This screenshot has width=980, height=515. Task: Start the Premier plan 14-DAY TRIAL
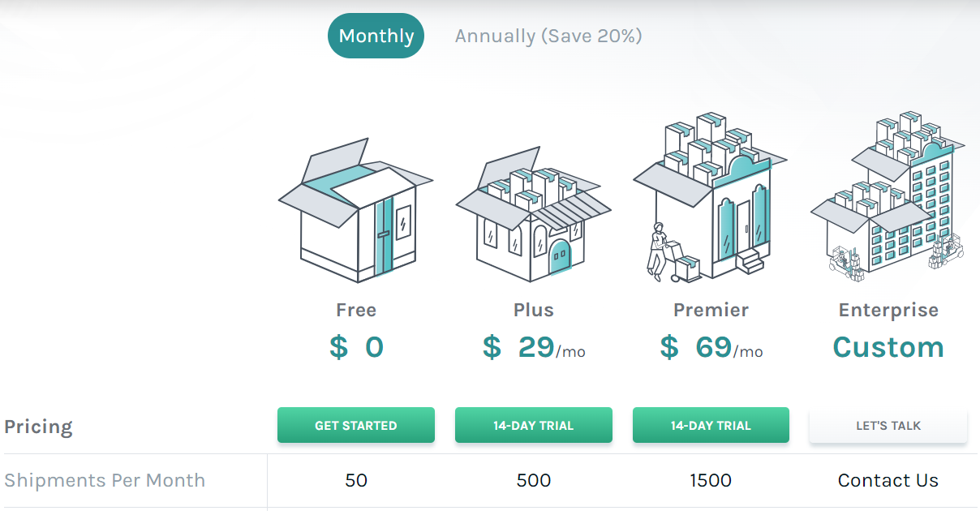711,425
